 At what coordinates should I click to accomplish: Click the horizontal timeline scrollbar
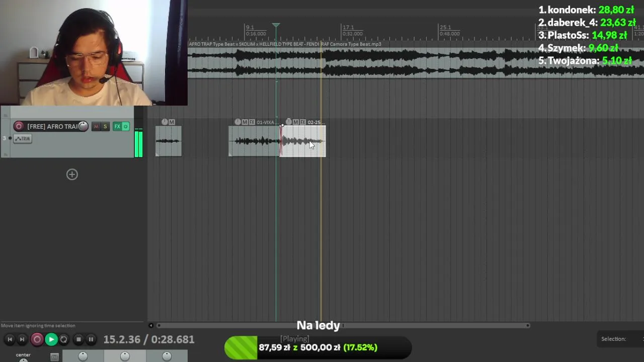click(x=343, y=325)
